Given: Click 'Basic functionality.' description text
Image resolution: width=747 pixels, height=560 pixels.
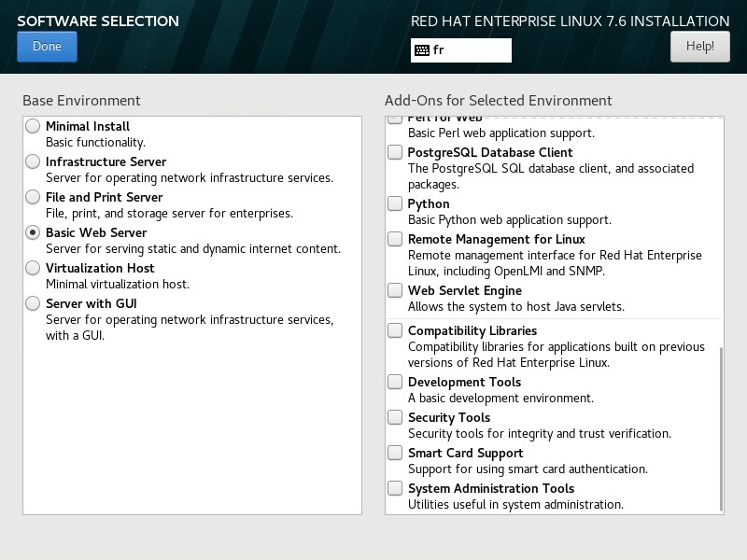Looking at the screenshot, I should [96, 143].
